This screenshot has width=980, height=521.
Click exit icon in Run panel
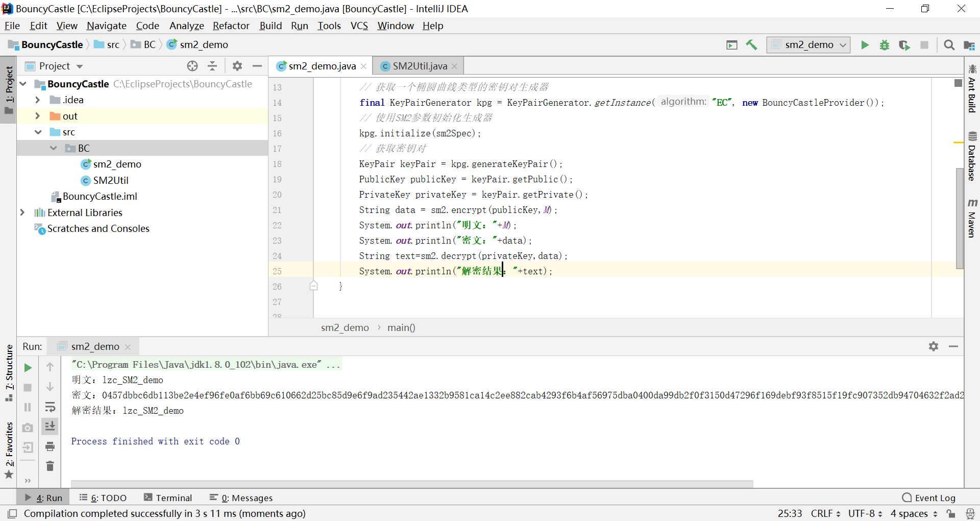pos(28,447)
